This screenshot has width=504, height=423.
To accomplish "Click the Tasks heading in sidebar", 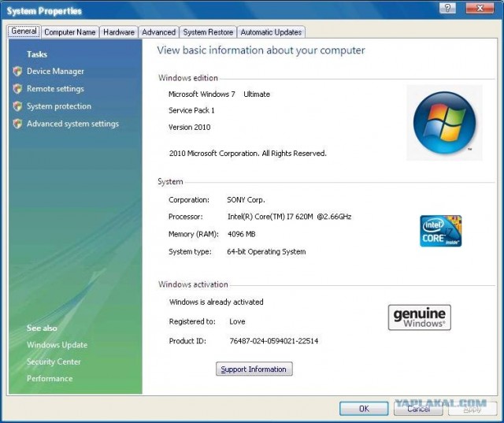I will (x=37, y=54).
